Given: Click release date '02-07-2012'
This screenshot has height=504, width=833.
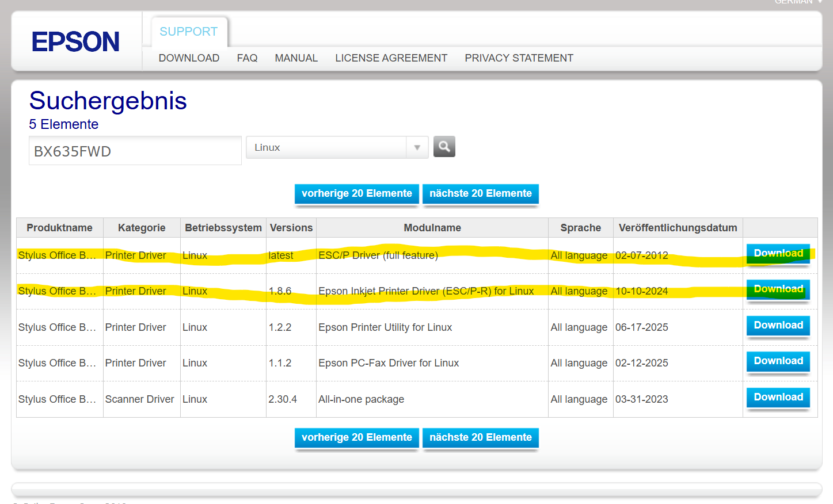Looking at the screenshot, I should 642,255.
